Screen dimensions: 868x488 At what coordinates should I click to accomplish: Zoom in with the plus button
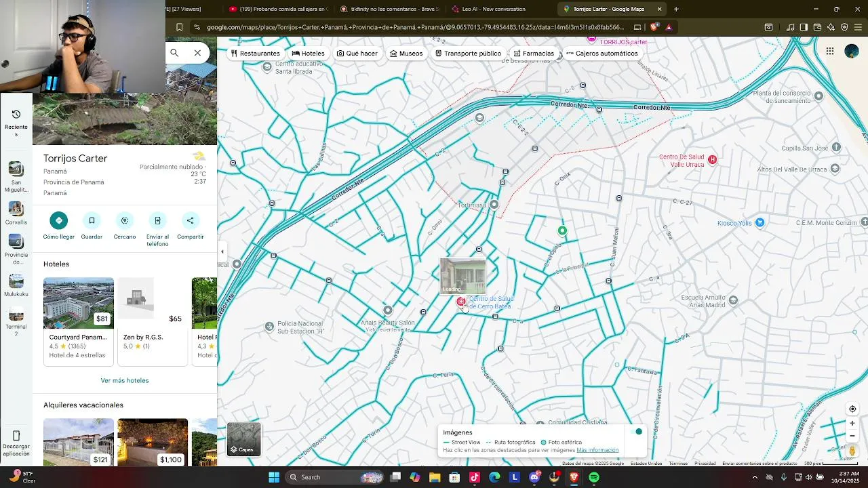coord(852,424)
